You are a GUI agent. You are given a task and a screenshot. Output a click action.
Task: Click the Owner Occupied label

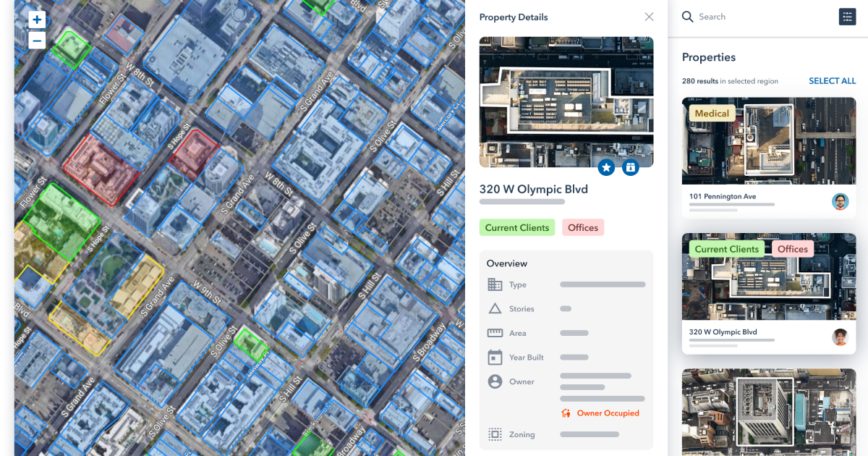coord(608,413)
